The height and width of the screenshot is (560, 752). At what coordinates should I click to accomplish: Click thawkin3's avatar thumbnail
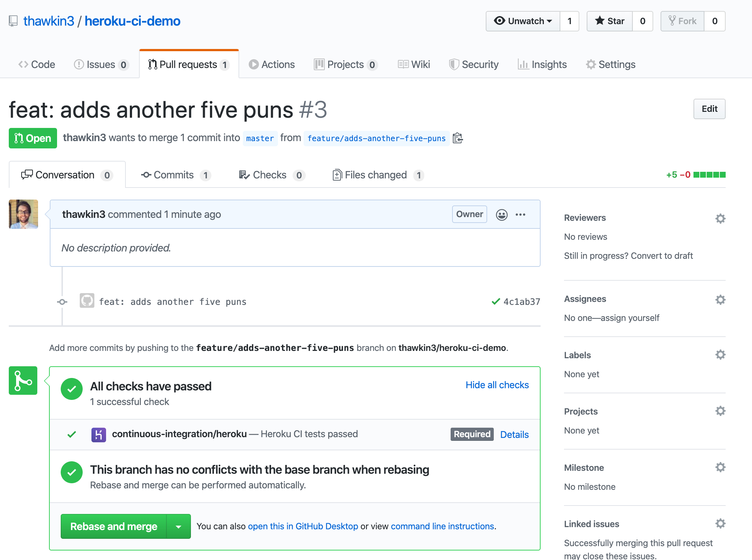point(23,214)
